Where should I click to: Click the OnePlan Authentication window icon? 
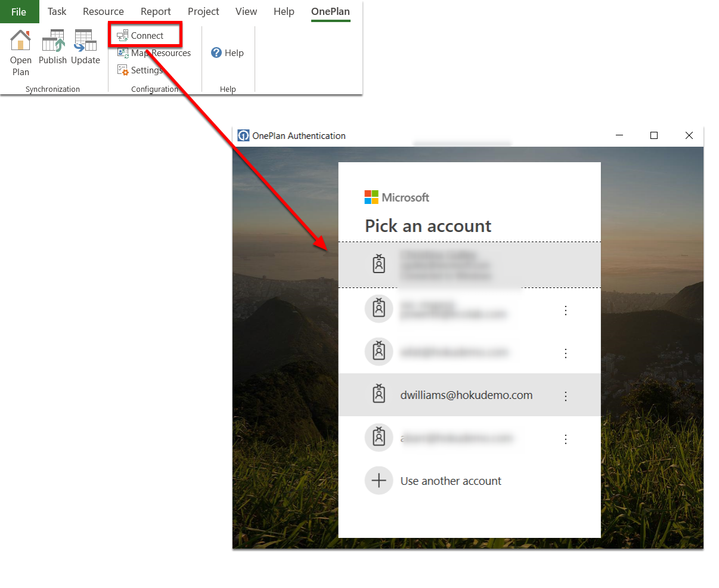tap(243, 135)
